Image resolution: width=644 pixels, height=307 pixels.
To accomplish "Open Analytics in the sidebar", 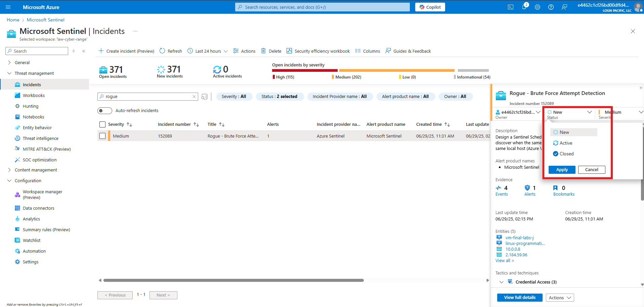I will tap(31, 219).
